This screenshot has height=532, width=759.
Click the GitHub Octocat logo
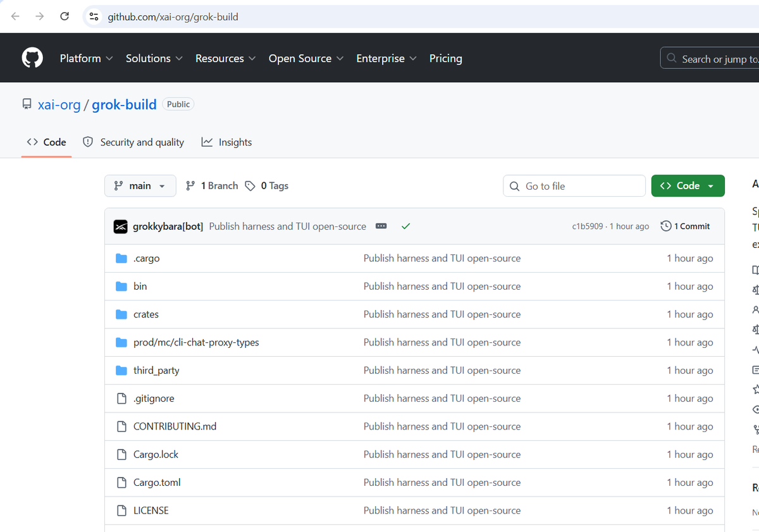coord(32,58)
